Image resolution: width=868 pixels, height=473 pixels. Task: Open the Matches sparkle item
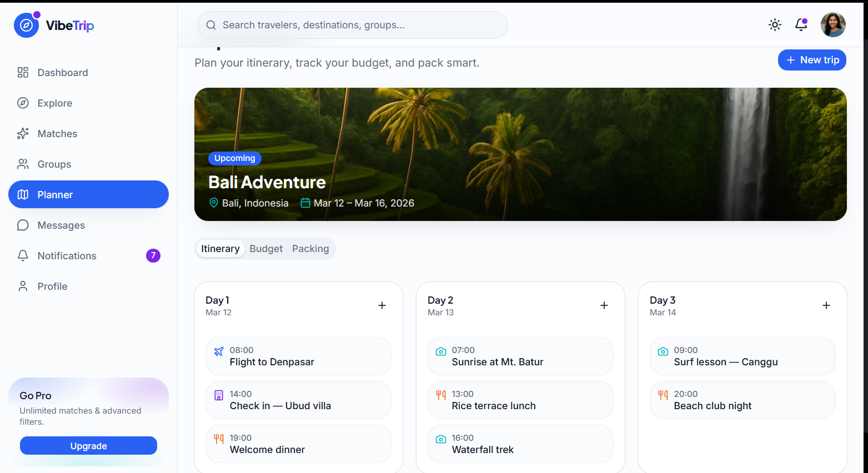click(x=88, y=133)
